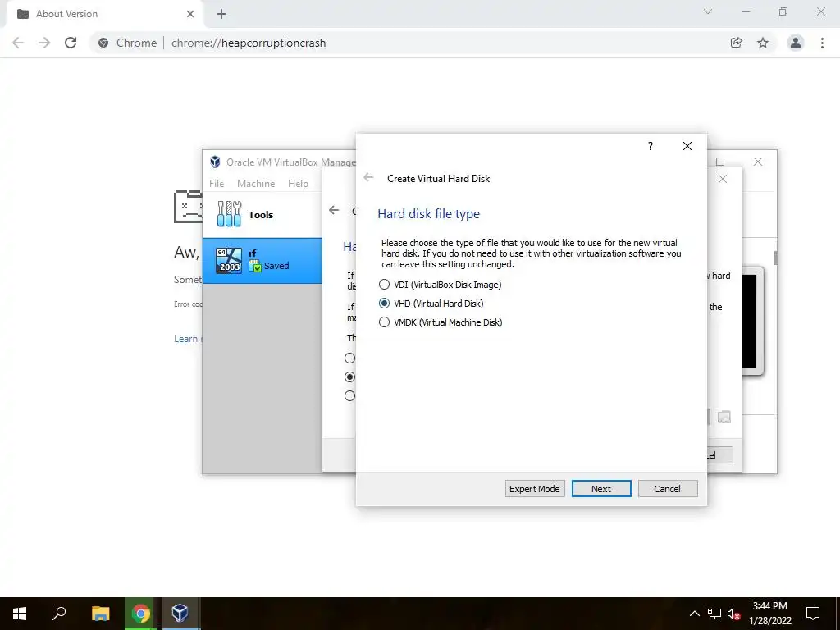Viewport: 840px width, 630px height.
Task: Click scrollbar in VirtualBox Manager details
Action: tap(775, 258)
